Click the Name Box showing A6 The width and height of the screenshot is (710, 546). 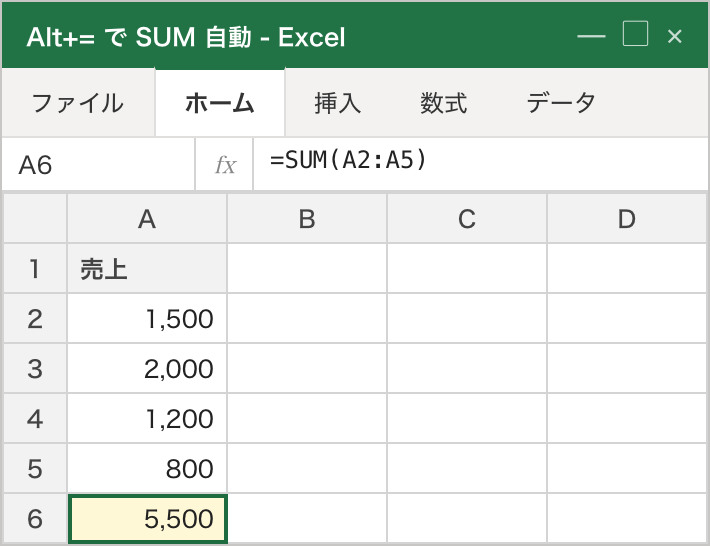click(x=98, y=164)
